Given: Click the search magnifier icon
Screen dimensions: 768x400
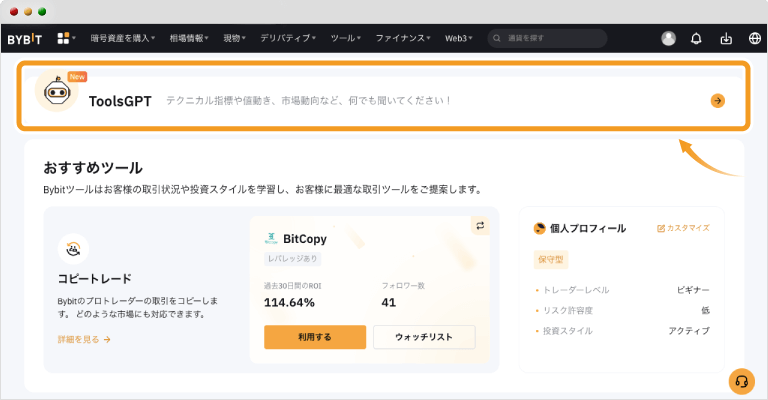Looking at the screenshot, I should (497, 38).
